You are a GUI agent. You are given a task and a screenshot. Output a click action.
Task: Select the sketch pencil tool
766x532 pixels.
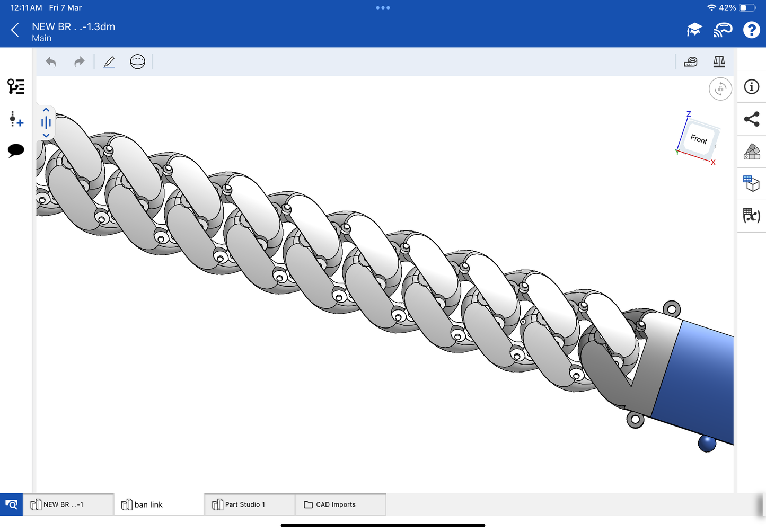click(x=109, y=62)
